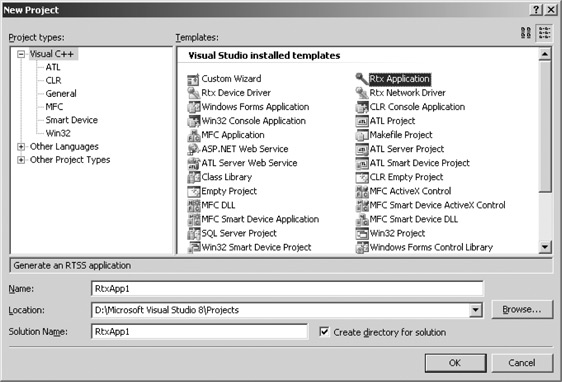Click the Other Languages label
The height and width of the screenshot is (382, 562).
[64, 147]
